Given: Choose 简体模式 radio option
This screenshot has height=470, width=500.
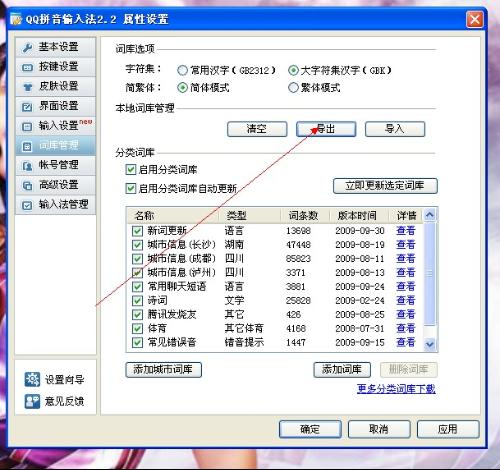Looking at the screenshot, I should [x=182, y=88].
